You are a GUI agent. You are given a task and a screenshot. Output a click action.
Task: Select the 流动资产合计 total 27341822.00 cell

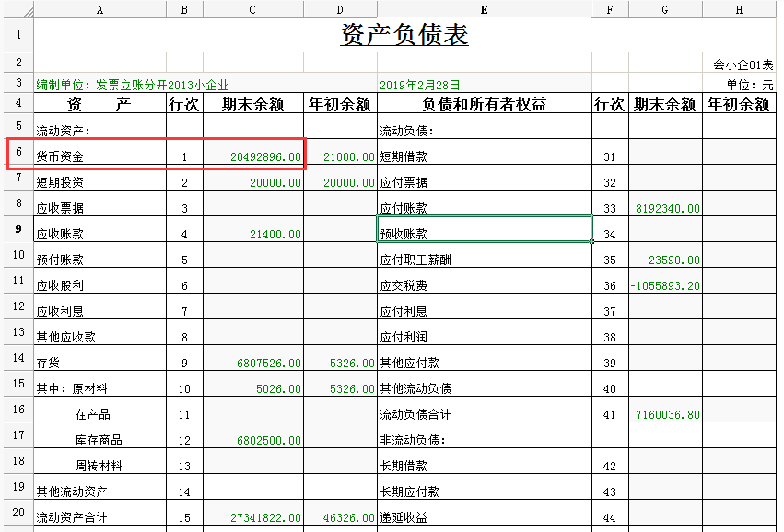coord(253,518)
